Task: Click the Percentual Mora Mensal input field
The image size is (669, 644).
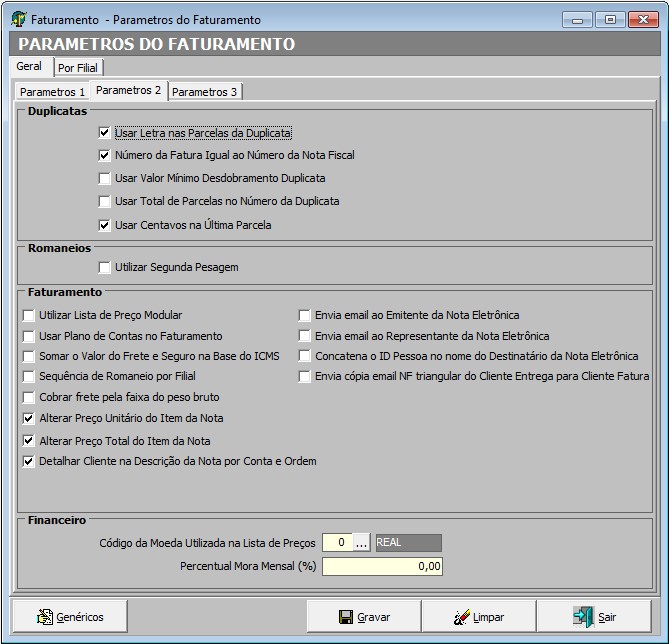Action: (381, 566)
